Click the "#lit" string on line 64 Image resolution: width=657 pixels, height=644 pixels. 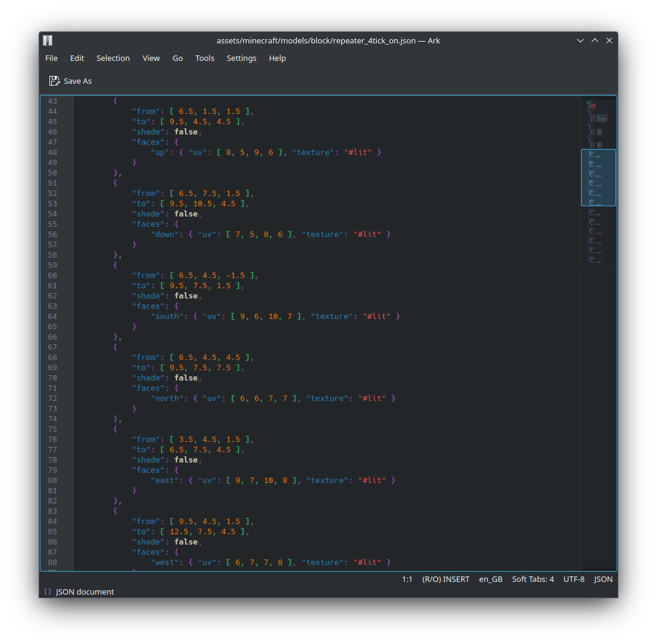point(377,316)
